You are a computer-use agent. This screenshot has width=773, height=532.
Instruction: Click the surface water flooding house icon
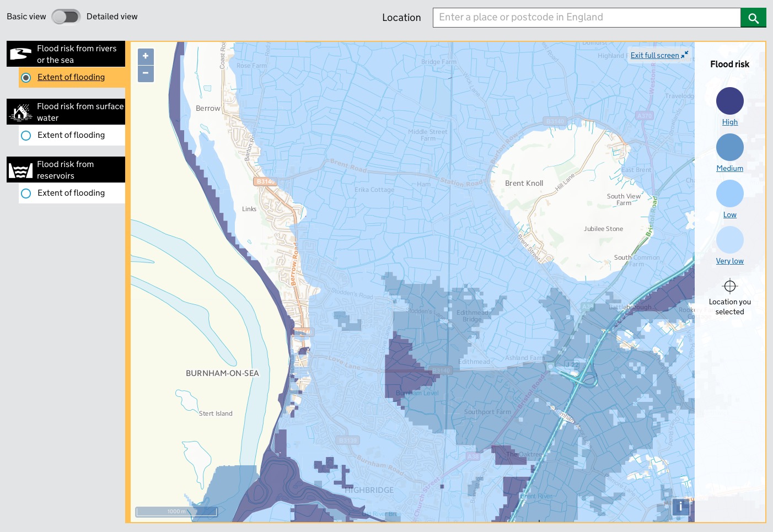click(20, 112)
